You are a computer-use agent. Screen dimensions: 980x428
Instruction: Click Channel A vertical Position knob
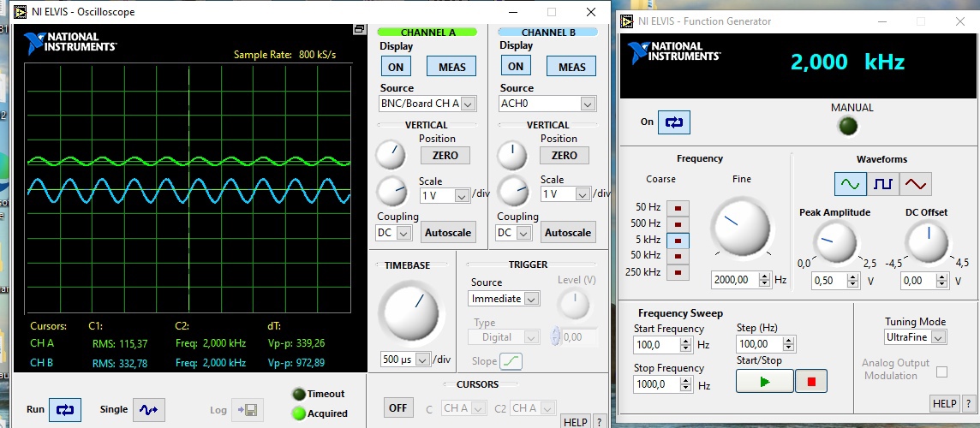(x=390, y=154)
